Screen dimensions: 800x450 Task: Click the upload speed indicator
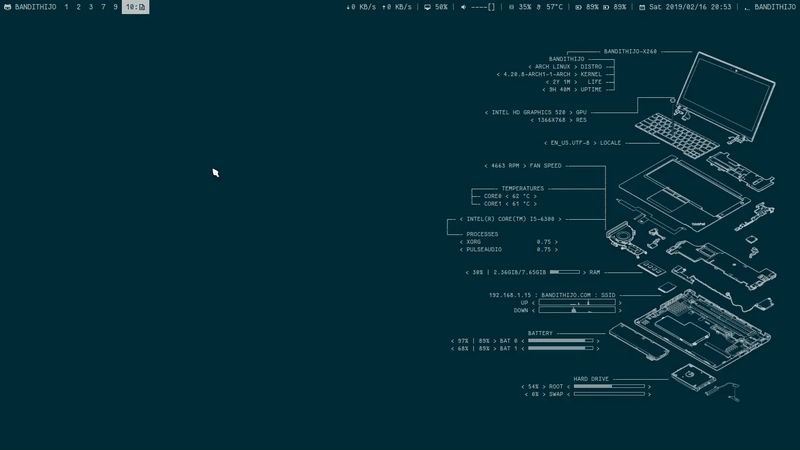(x=397, y=7)
